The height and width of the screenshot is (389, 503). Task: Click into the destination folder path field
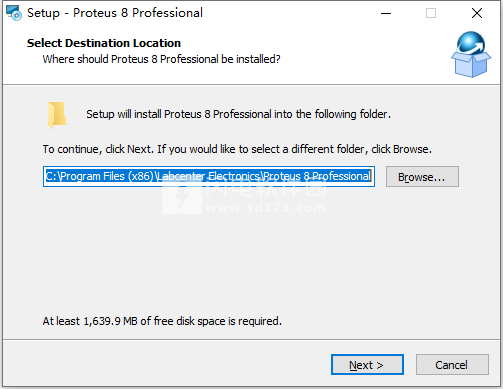pos(209,177)
